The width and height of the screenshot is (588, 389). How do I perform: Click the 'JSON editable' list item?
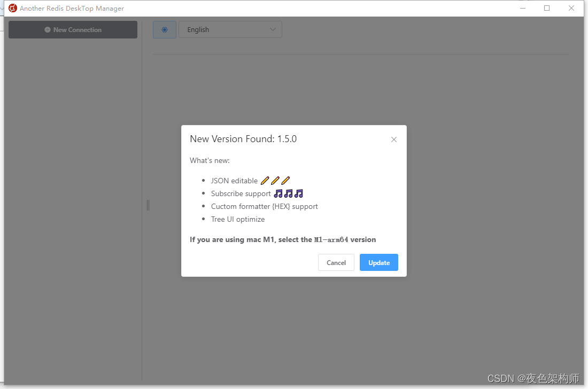[251, 181]
